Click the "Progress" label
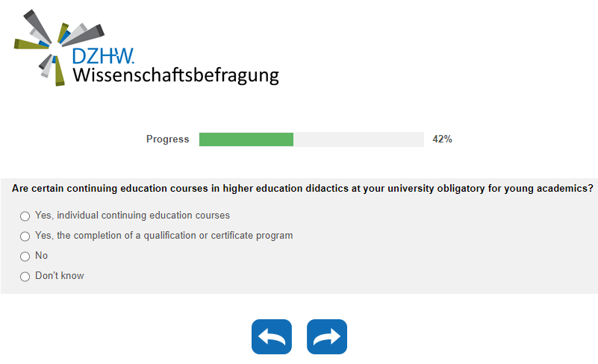The height and width of the screenshot is (364, 598). [x=167, y=139]
